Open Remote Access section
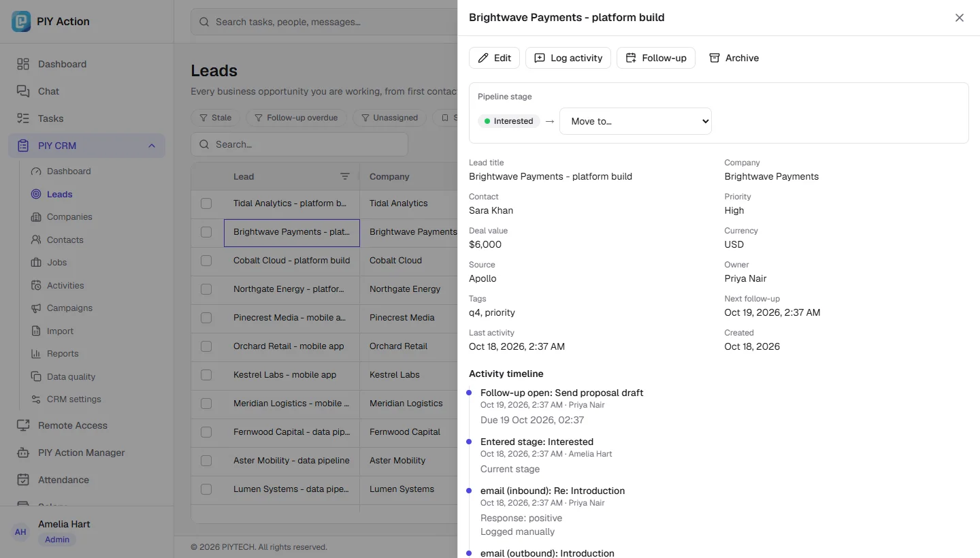Screen dimensions: 980x558 (86, 425)
